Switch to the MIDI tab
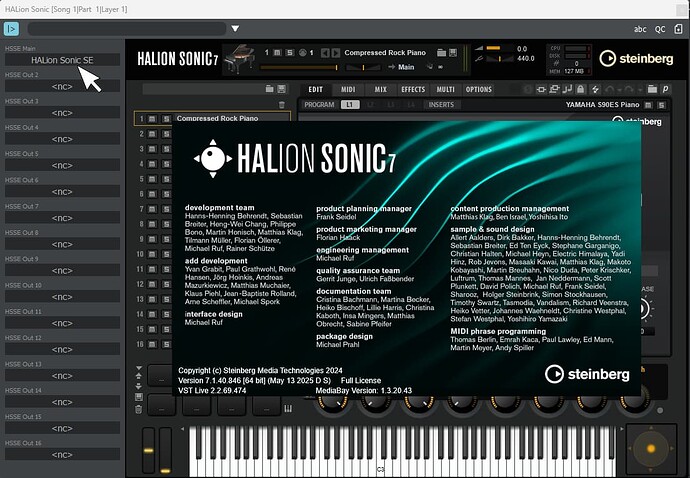This screenshot has height=478, width=690. click(348, 89)
